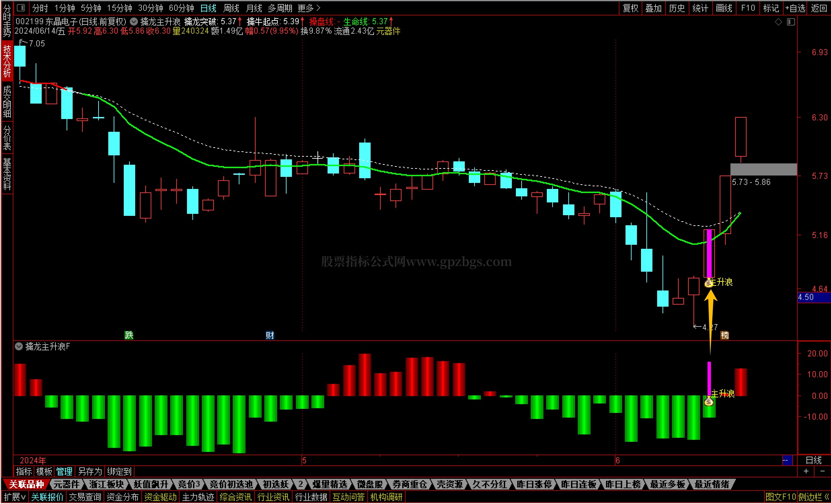Click the panel layout icon at top left
The width and height of the screenshot is (831, 504).
click(x=21, y=7)
